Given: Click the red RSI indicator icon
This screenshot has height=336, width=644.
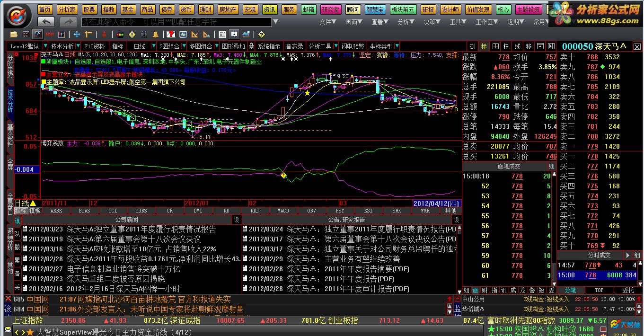Looking at the screenshot, I should click(x=49, y=35).
